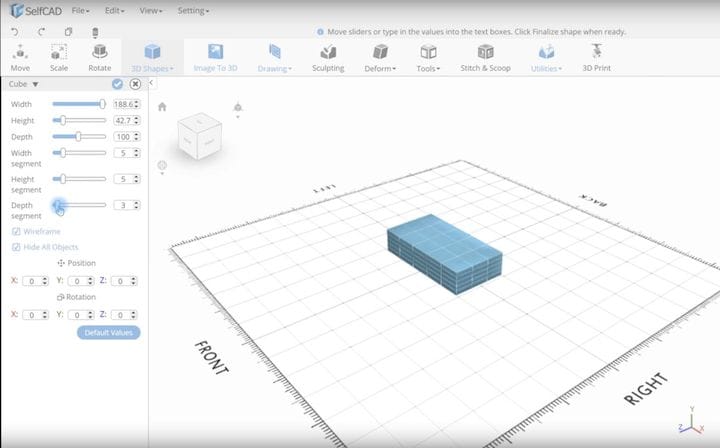Select the Move tool

[20, 57]
